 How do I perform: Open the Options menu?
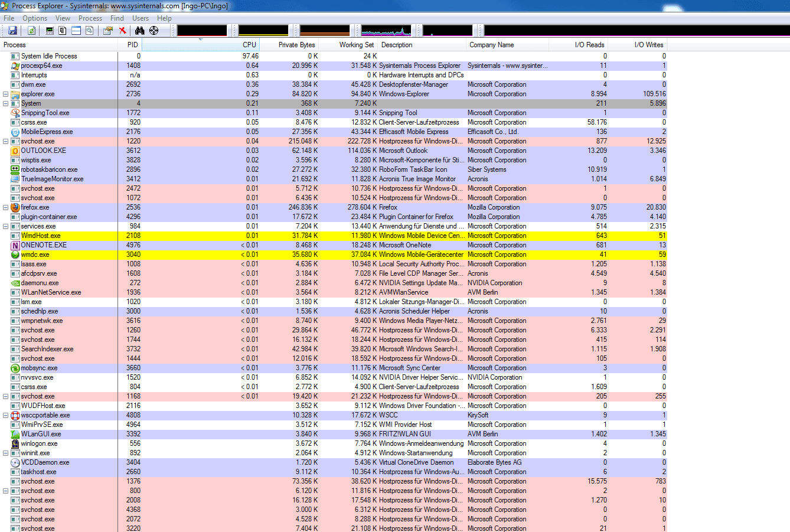pyautogui.click(x=35, y=18)
